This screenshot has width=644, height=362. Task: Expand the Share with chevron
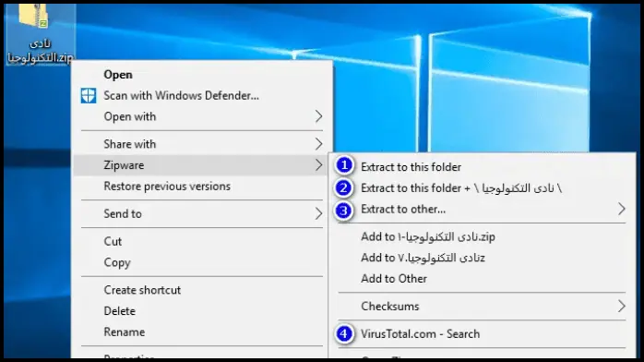click(318, 144)
